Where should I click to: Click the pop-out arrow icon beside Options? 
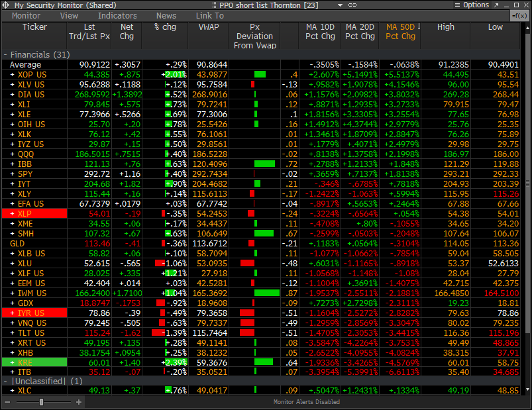[x=496, y=5]
